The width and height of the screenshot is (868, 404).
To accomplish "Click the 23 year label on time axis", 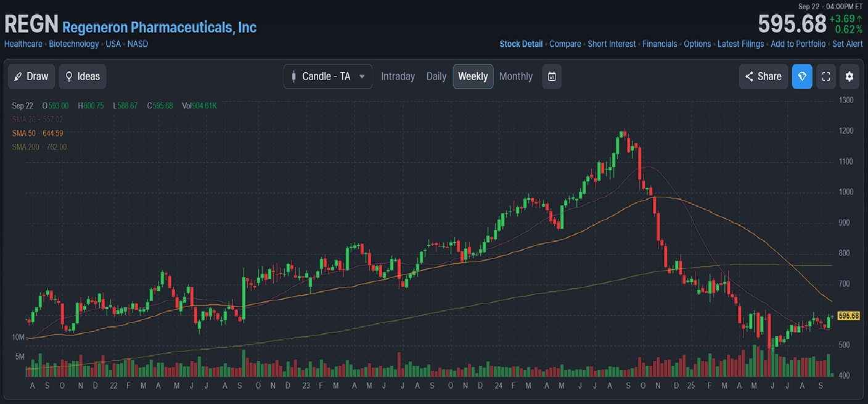I will (x=305, y=385).
